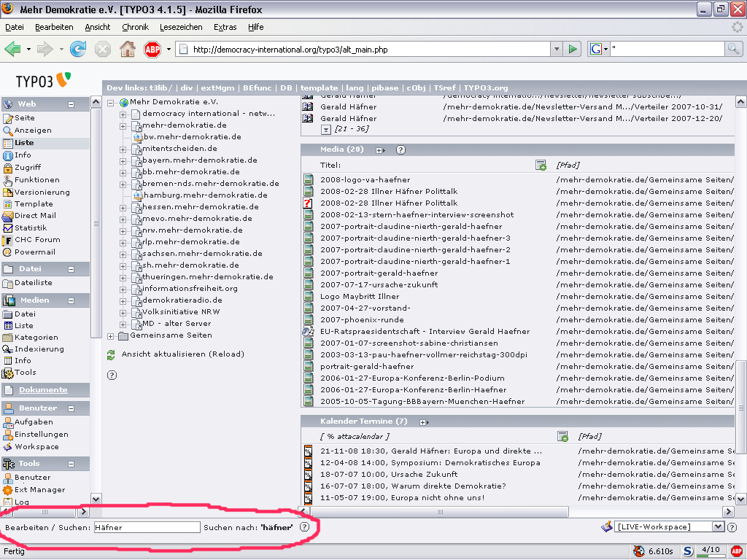This screenshot has width=747, height=560.
Task: Open the LIVE-Workspace dropdown
Action: (718, 526)
